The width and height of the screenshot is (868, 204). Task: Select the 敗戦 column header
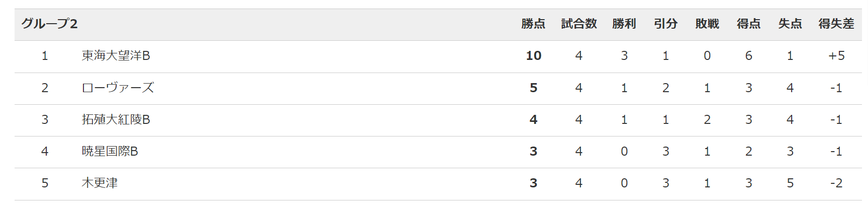[707, 24]
